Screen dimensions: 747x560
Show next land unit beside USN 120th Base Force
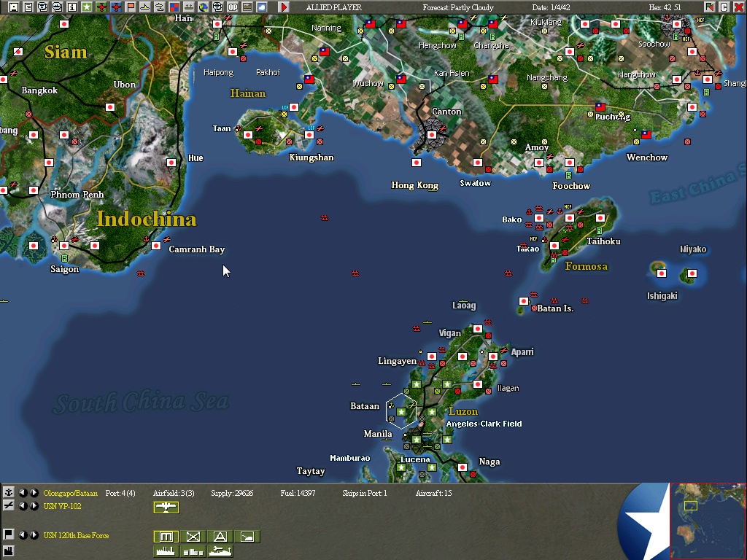coord(34,534)
